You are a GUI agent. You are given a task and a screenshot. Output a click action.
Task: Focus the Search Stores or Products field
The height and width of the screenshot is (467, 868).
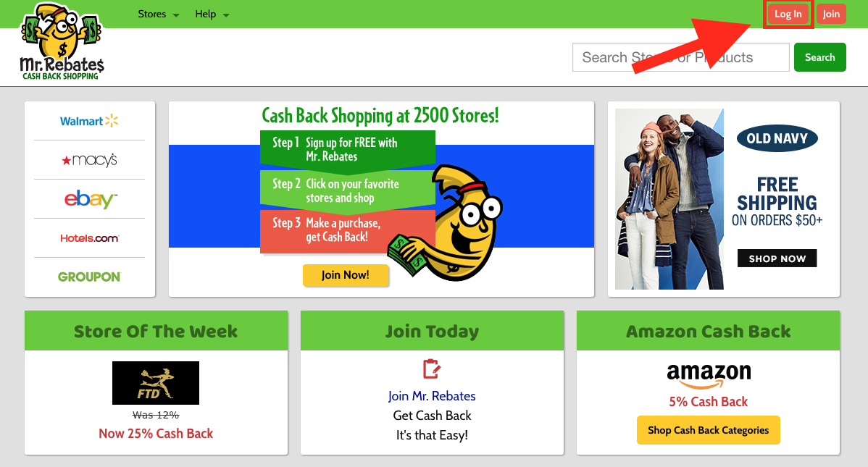point(681,57)
